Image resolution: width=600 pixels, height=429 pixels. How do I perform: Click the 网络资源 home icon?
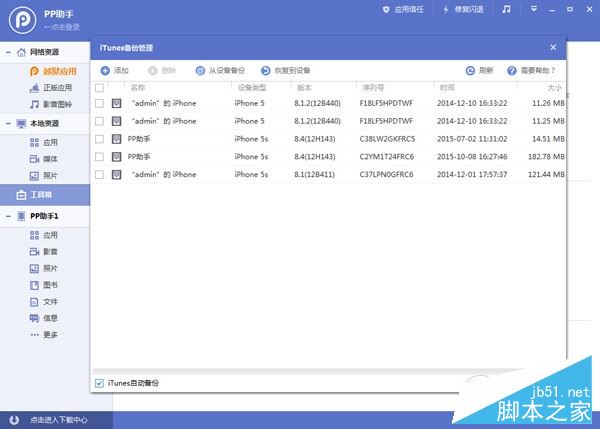(21, 52)
